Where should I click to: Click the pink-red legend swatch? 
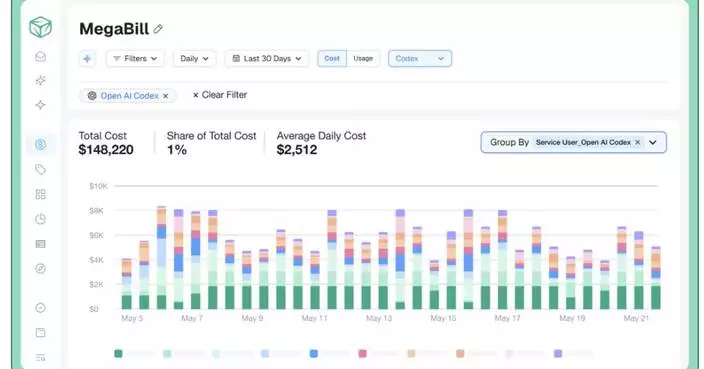click(x=362, y=354)
